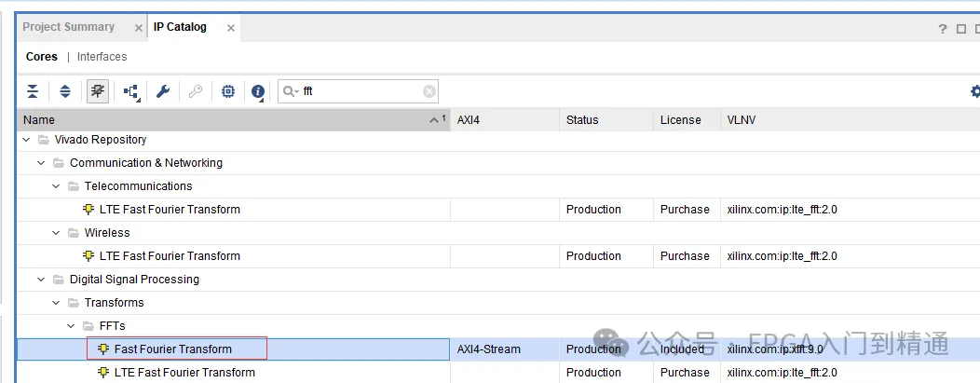Open the settings gear at right
This screenshot has width=980, height=383.
(x=975, y=92)
